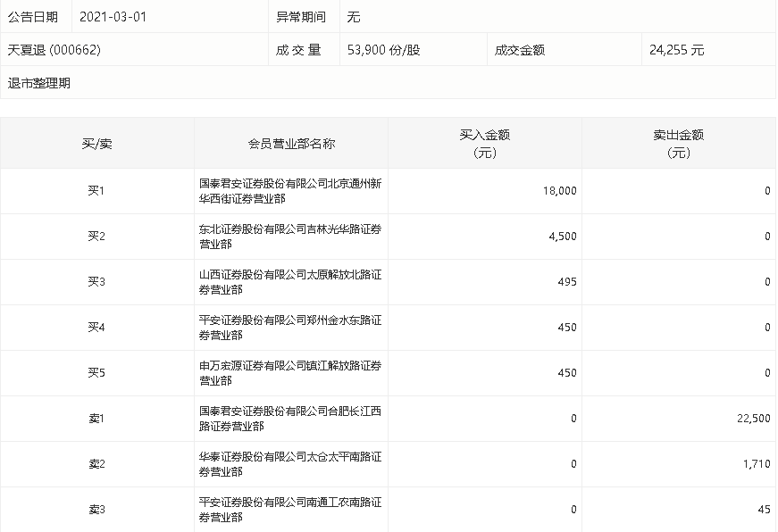Click the sell amount 1,710
Viewport: 778px width, 532px height.
pyautogui.click(x=757, y=464)
